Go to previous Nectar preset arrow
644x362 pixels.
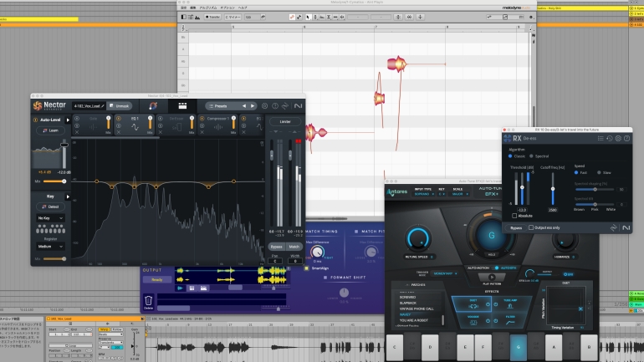[x=244, y=106]
